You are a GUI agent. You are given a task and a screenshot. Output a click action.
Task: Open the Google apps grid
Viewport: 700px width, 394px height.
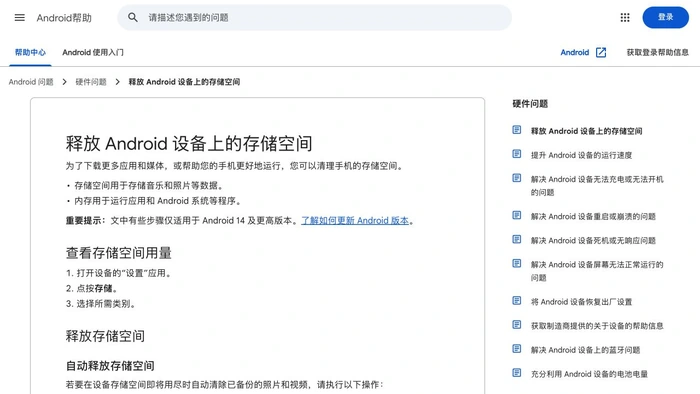point(625,17)
